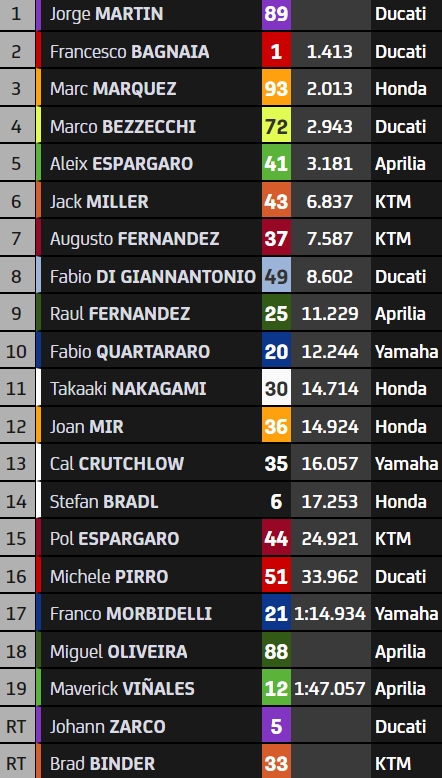Open Brad BINDER retired entry
The height and width of the screenshot is (778, 442).
point(221,763)
